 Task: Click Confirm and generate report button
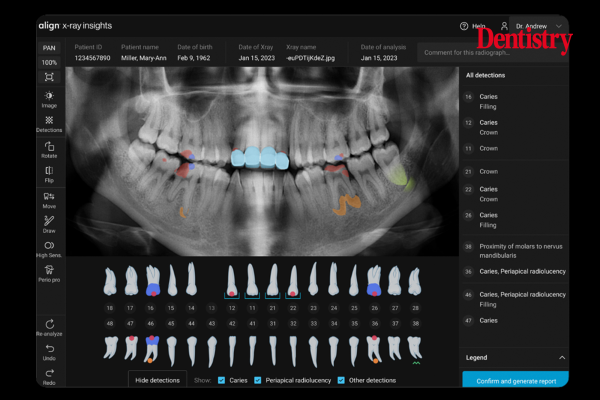coord(515,379)
